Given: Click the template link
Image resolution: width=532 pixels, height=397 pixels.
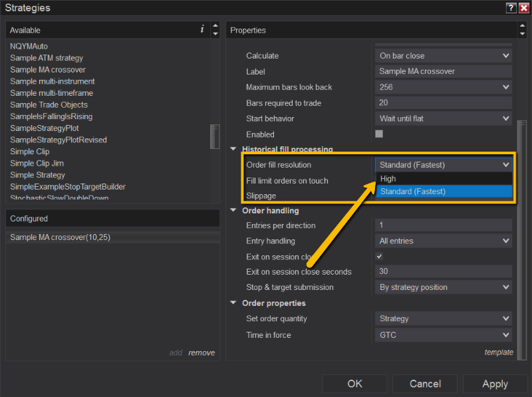Looking at the screenshot, I should pos(499,352).
